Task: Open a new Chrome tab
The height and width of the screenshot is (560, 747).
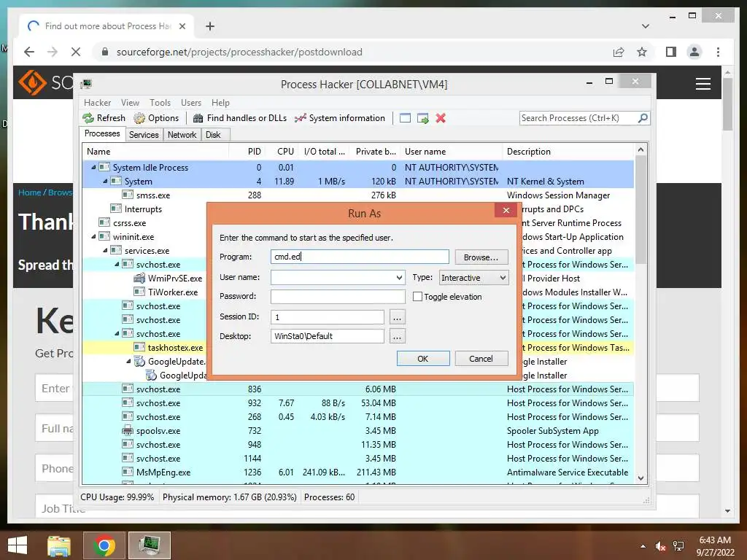Action: click(209, 26)
